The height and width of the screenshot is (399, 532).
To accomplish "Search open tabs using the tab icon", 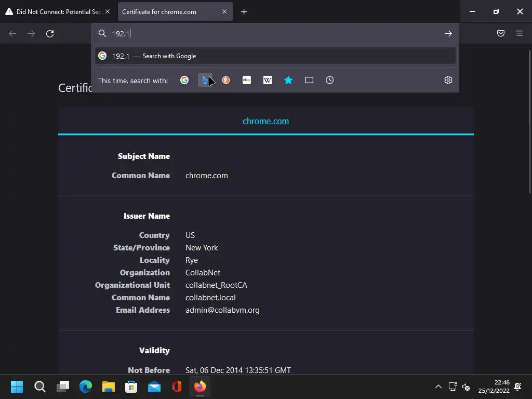I will point(309,80).
